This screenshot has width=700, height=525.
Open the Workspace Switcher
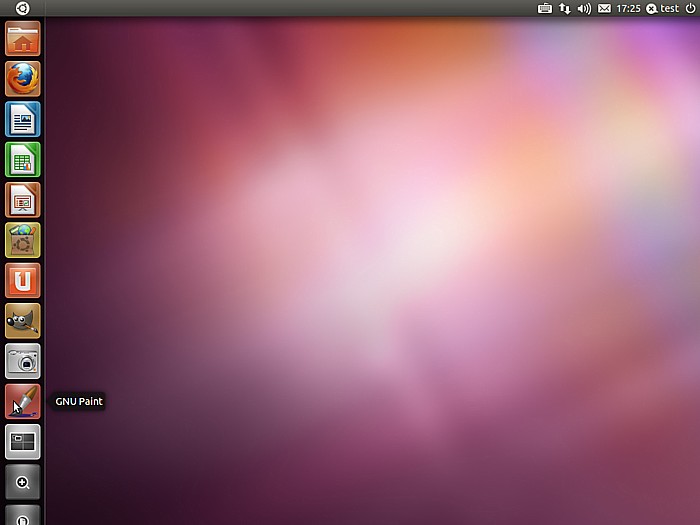coord(23,442)
